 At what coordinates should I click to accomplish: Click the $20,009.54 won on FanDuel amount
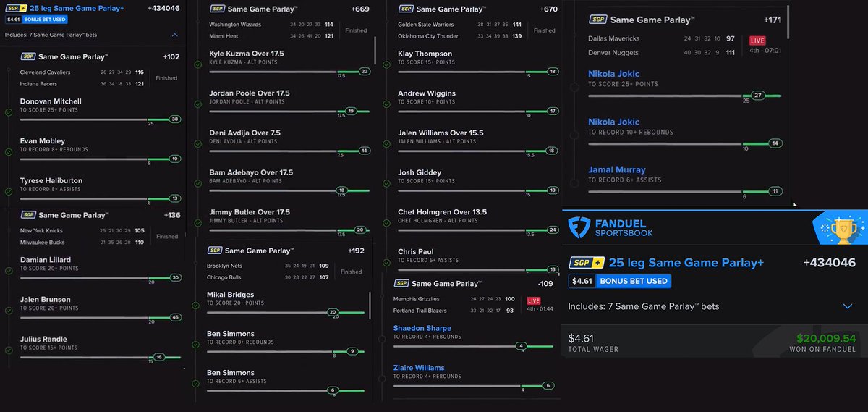(x=826, y=338)
